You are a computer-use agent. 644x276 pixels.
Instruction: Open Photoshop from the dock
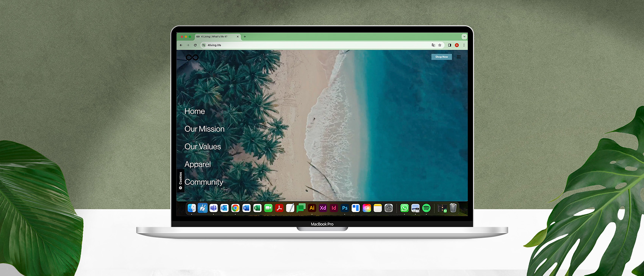coord(345,208)
